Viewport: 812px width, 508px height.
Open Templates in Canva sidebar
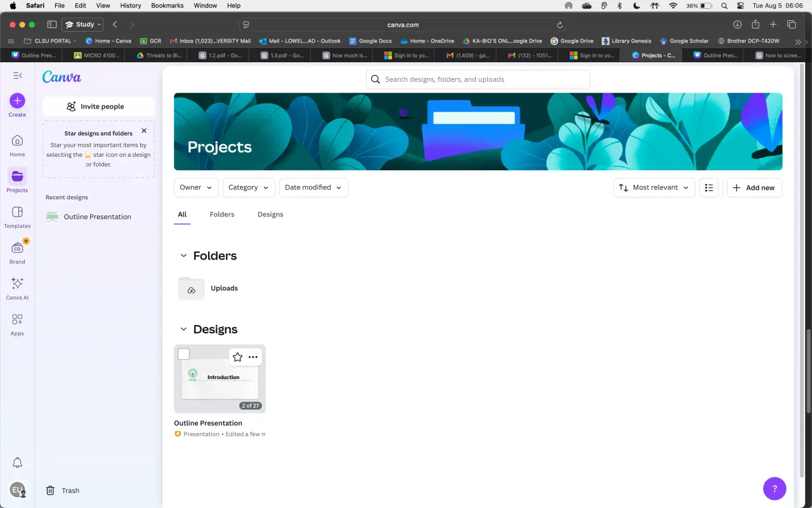point(17,217)
